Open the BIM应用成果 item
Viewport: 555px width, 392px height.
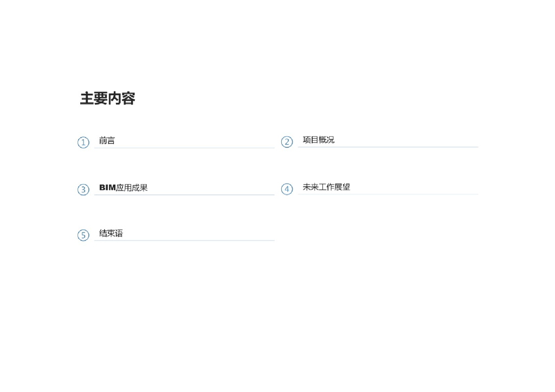(x=123, y=187)
